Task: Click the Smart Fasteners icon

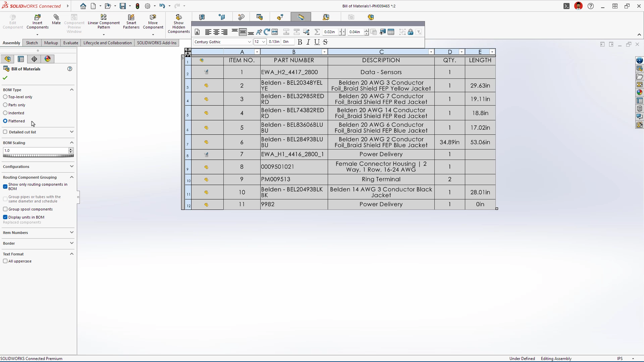Action: click(131, 21)
